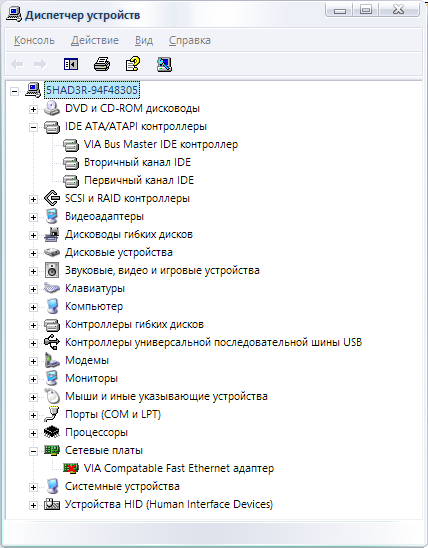The height and width of the screenshot is (548, 428).
Task: Click the computer icon next to 5HAD3R-94F48305
Action: click(33, 90)
